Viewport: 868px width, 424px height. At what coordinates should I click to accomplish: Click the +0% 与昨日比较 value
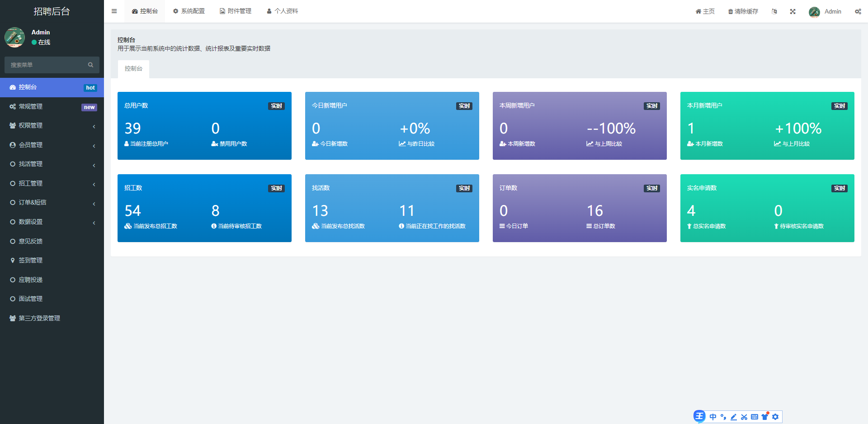click(415, 129)
